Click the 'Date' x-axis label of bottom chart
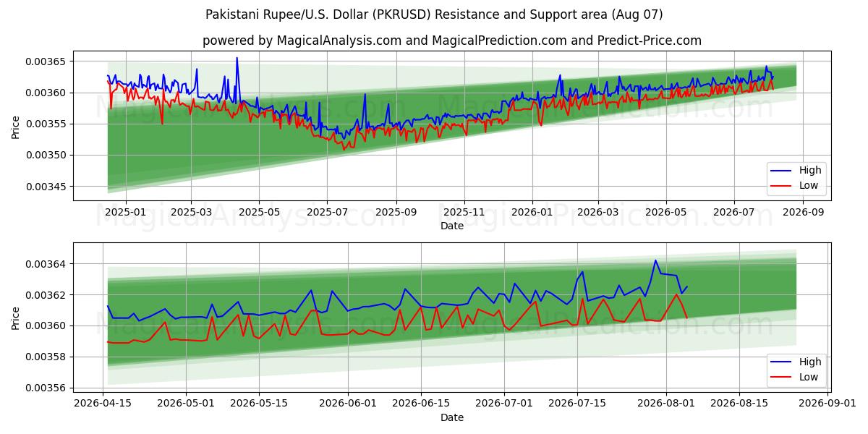 [x=452, y=417]
